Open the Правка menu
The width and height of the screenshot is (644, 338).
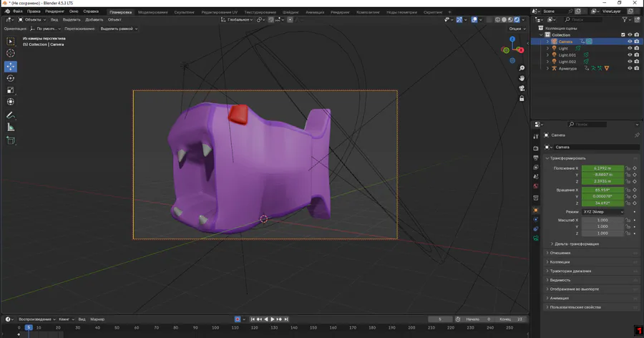tap(34, 11)
